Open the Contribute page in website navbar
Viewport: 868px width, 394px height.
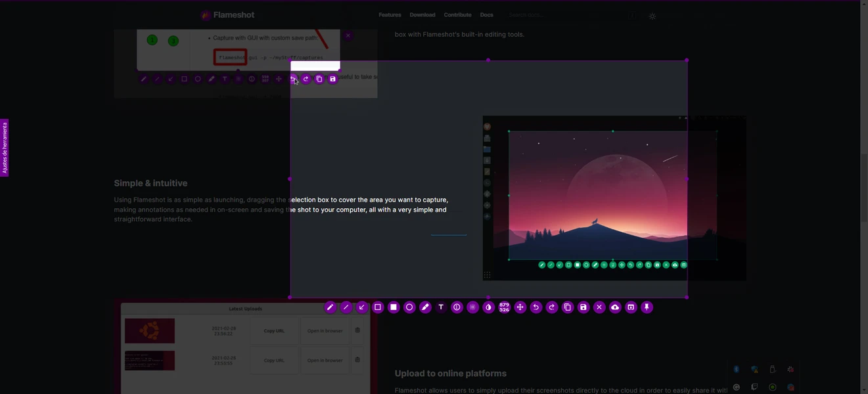pyautogui.click(x=457, y=15)
